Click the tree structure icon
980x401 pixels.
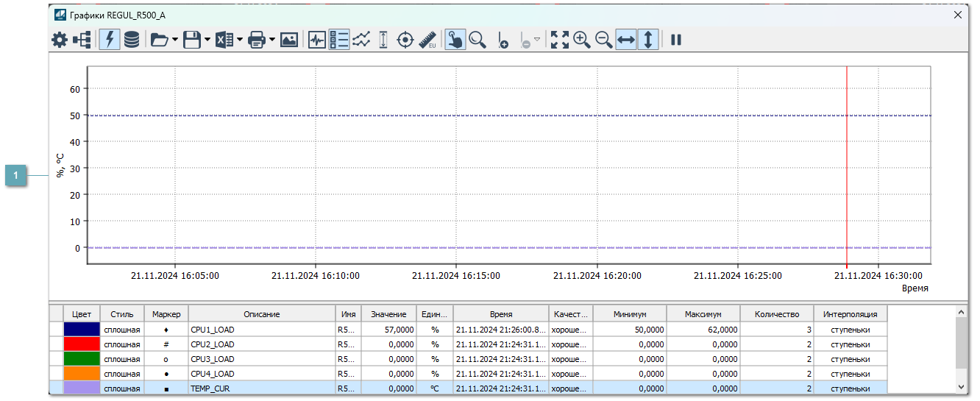click(82, 40)
